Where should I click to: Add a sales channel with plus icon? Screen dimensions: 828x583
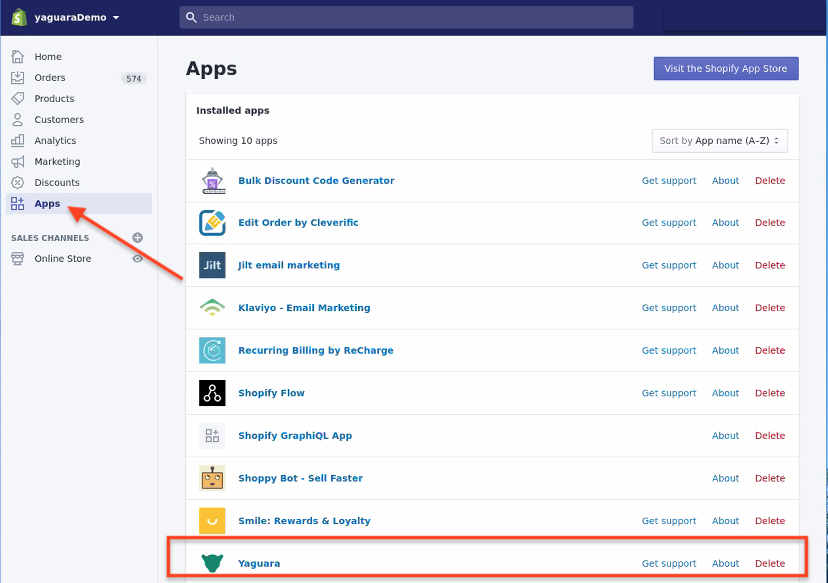click(x=138, y=238)
